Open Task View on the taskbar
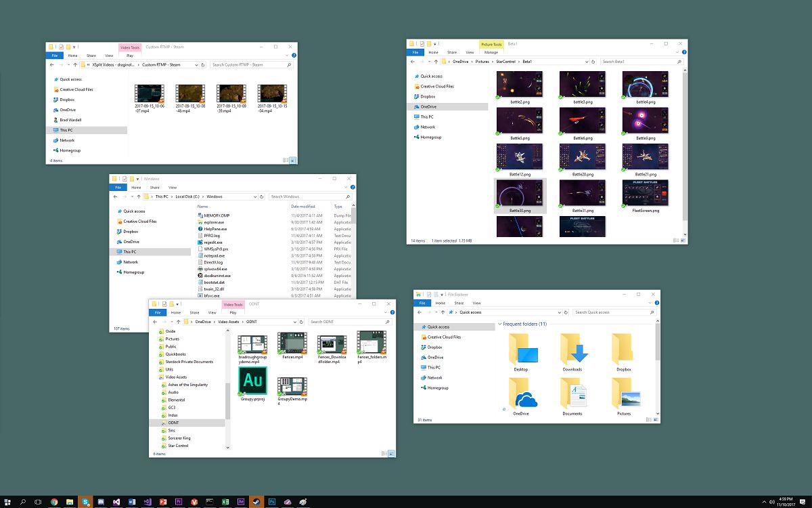 coord(39,502)
